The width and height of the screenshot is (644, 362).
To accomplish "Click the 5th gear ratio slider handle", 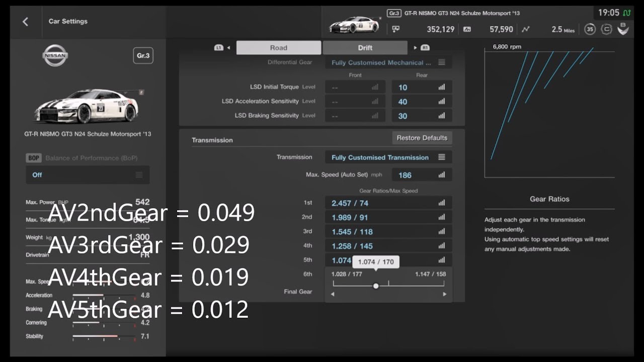I will [376, 286].
